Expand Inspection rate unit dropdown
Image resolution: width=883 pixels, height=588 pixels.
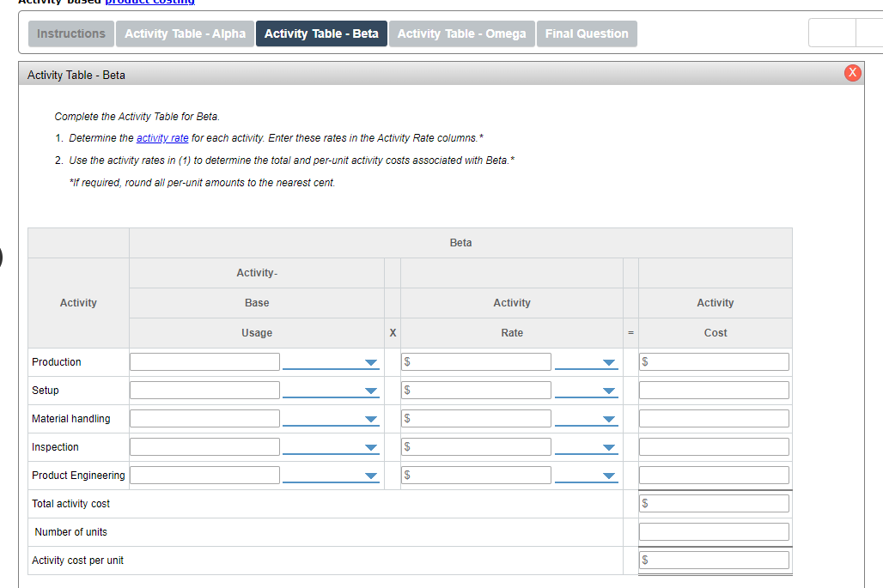pos(586,447)
